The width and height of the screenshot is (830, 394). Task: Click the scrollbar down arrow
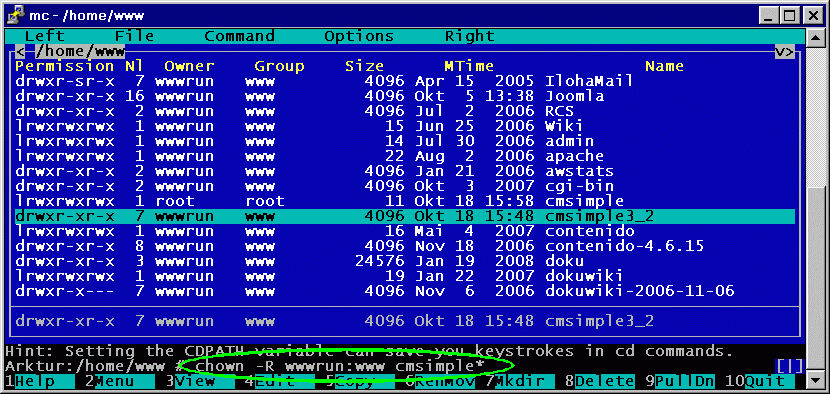click(815, 381)
